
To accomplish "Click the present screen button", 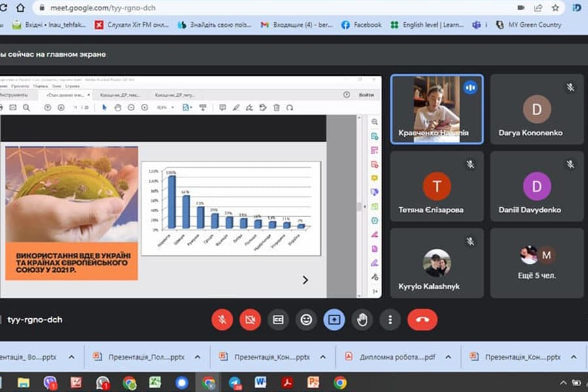I will 334,319.
